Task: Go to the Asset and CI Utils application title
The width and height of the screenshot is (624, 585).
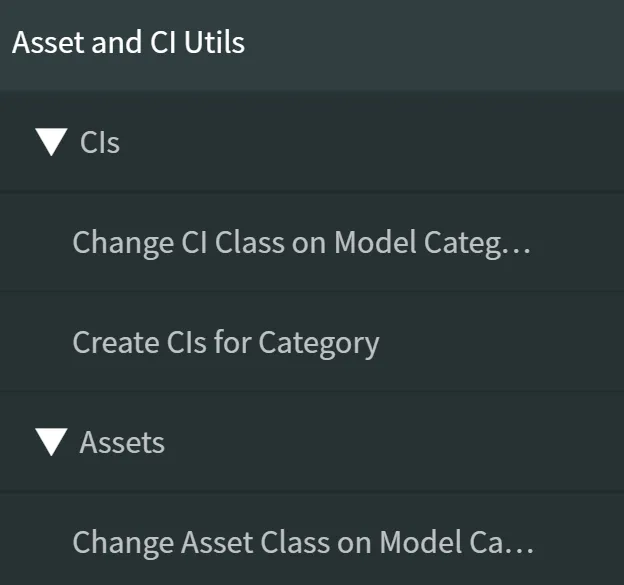Action: pos(128,43)
